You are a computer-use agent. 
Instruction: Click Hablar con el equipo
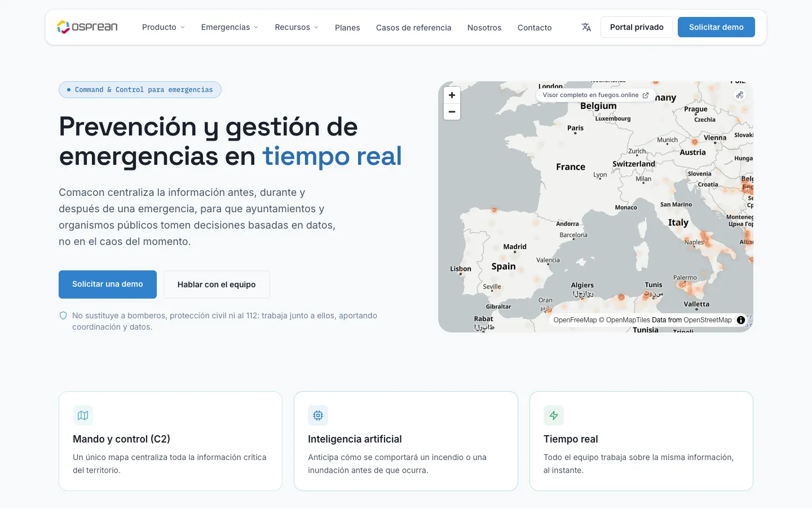click(217, 284)
